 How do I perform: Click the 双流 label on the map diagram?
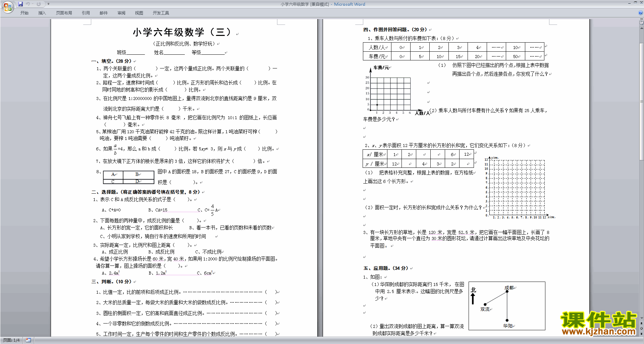pyautogui.click(x=485, y=309)
